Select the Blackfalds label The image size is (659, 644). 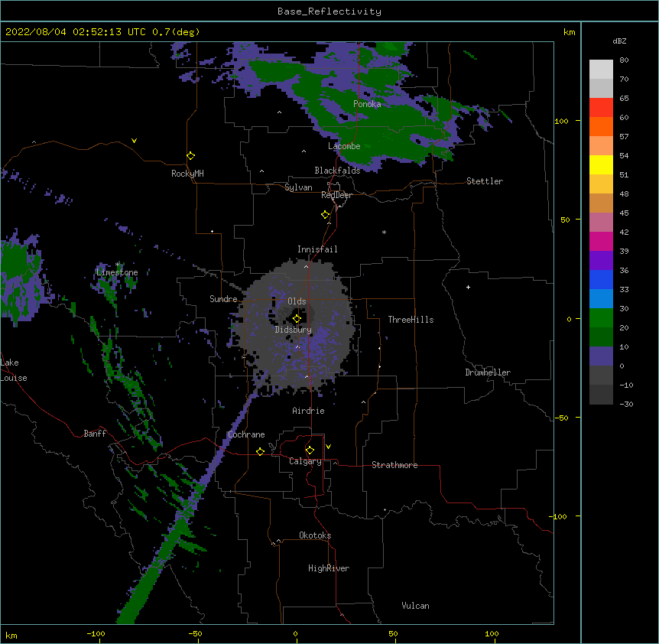(337, 171)
